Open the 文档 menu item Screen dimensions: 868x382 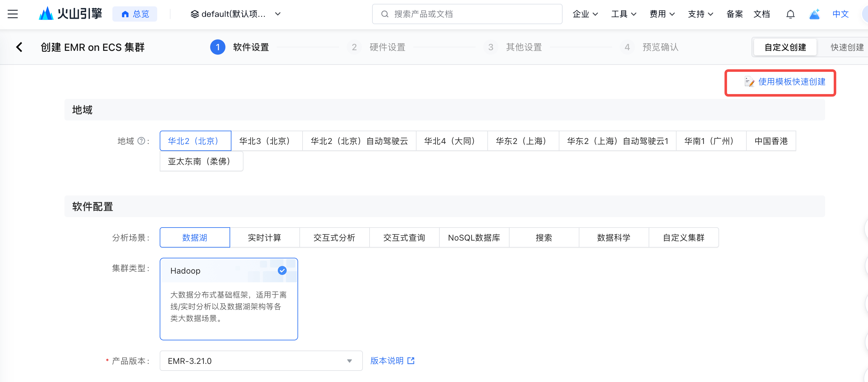pos(762,14)
